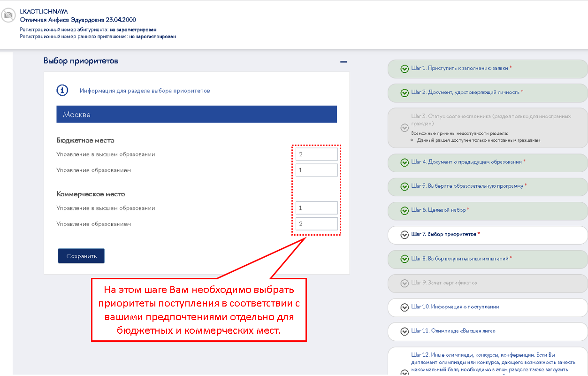Viewport: 588px width, 376px height.
Task: Focus commercial priority field for Управление в высшем образовании
Action: tap(316, 208)
